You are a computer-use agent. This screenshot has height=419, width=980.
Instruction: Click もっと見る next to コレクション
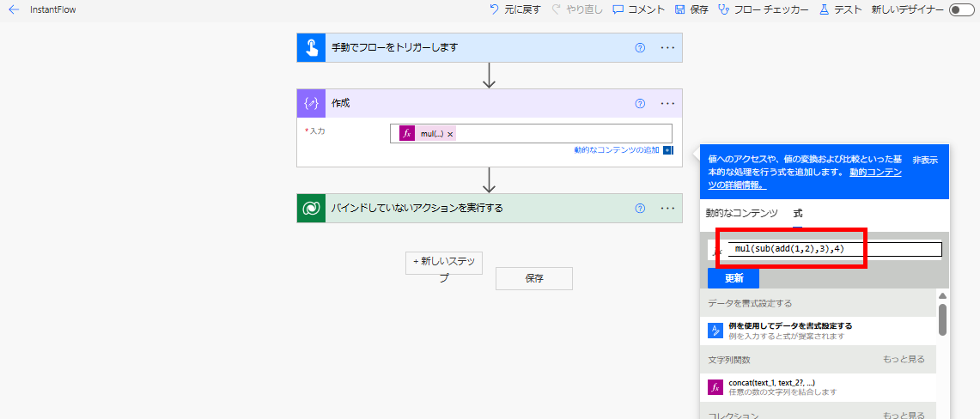coord(903,416)
